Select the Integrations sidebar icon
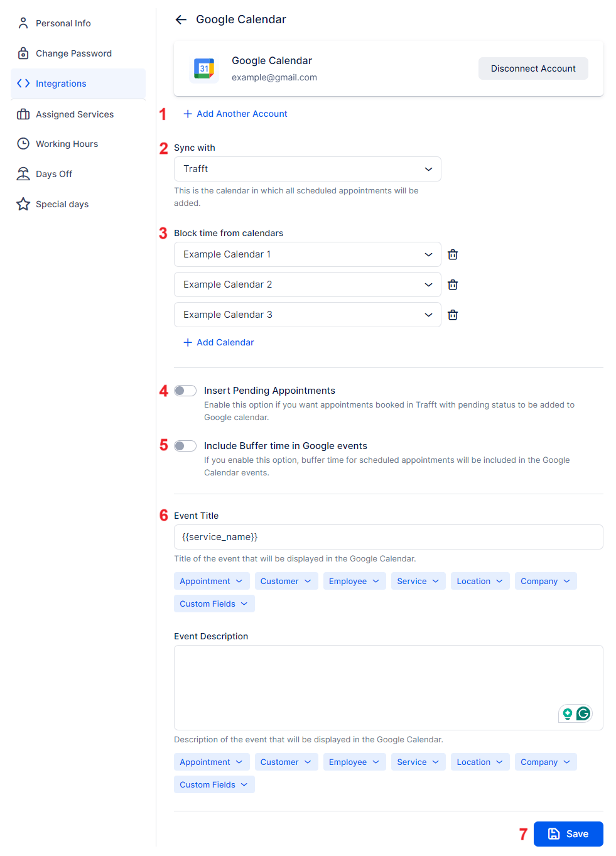This screenshot has width=616, height=856. pos(23,84)
